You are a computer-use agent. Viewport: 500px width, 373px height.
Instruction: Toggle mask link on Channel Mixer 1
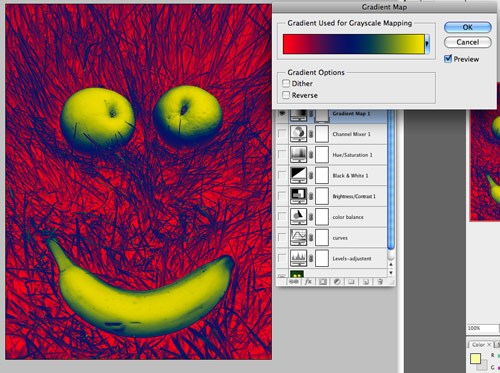pos(311,134)
